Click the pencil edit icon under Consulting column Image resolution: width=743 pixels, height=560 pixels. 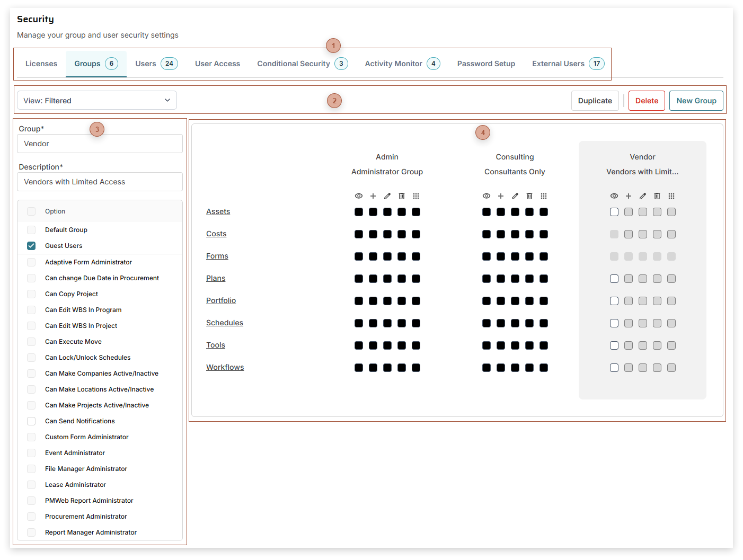coord(515,196)
